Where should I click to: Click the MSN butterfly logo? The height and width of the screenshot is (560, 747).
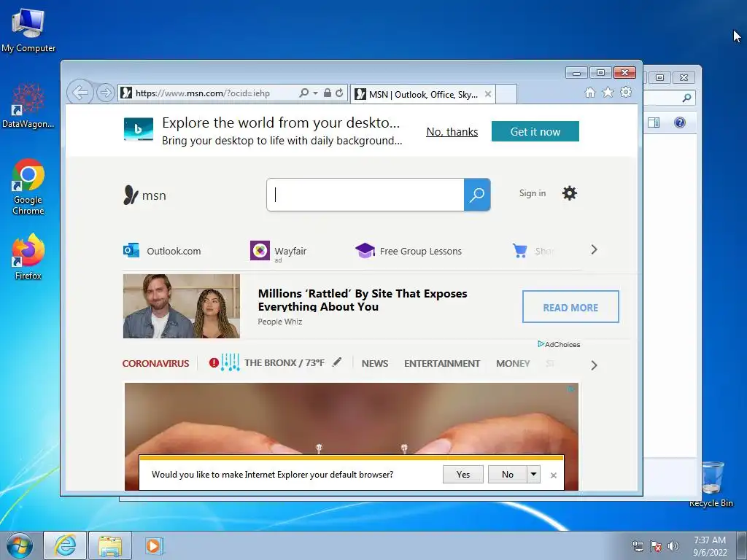pyautogui.click(x=144, y=195)
